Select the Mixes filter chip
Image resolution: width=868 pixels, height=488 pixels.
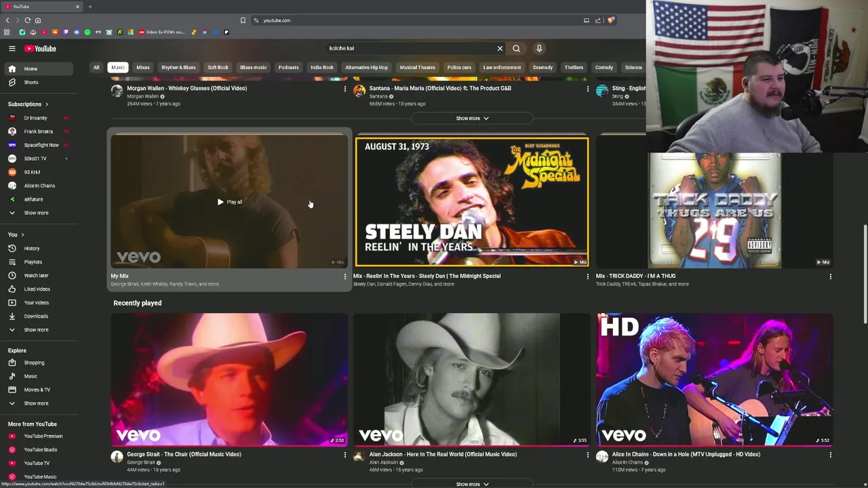coord(143,67)
